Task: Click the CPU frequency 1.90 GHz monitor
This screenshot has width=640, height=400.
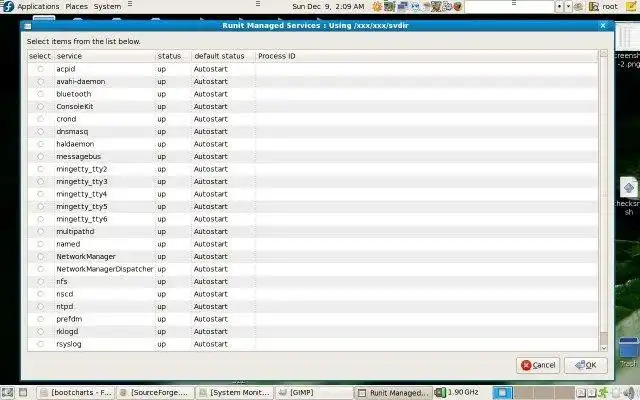Action: [457, 393]
